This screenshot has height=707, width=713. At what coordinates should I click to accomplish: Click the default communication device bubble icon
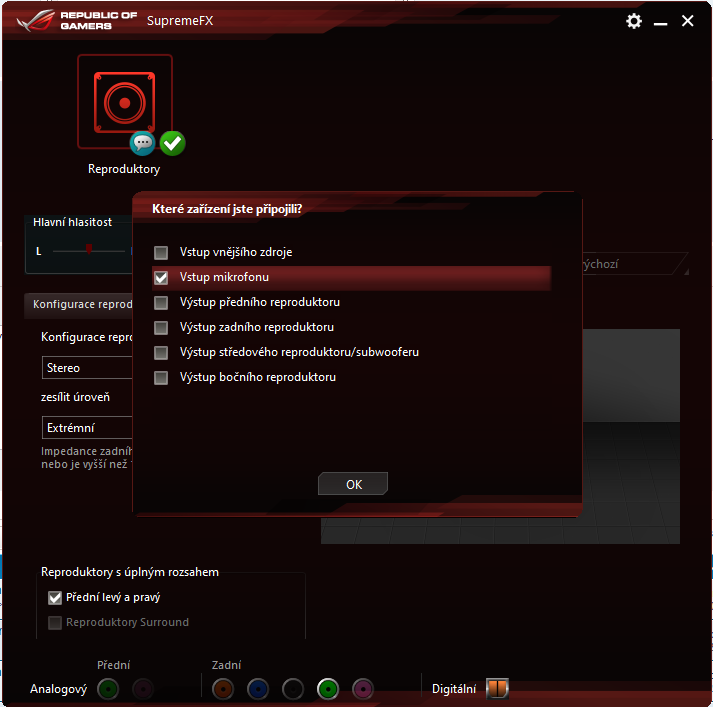tap(142, 143)
